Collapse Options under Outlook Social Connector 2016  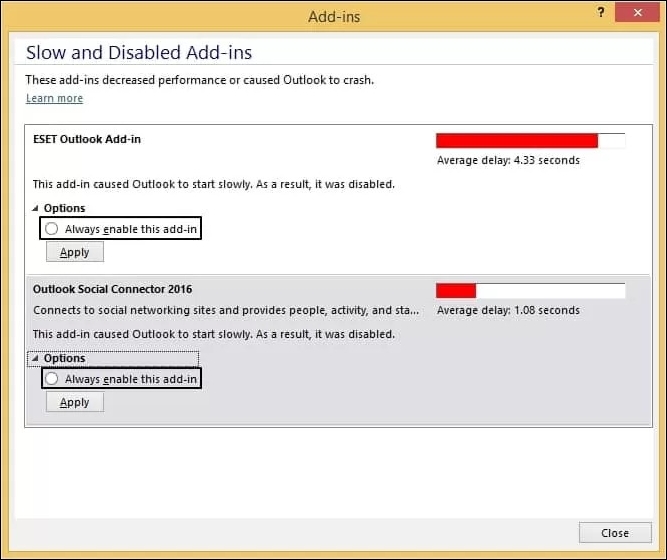pyautogui.click(x=35, y=358)
